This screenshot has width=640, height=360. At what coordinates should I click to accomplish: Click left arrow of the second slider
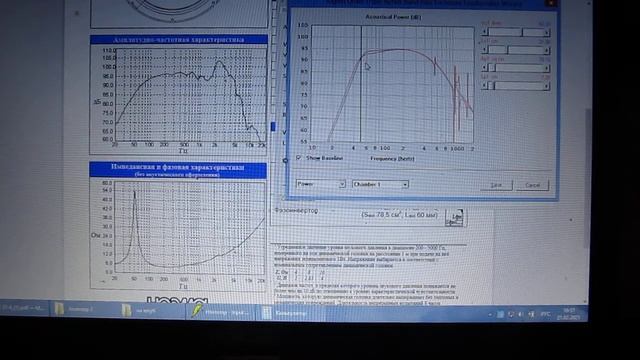tap(485, 50)
